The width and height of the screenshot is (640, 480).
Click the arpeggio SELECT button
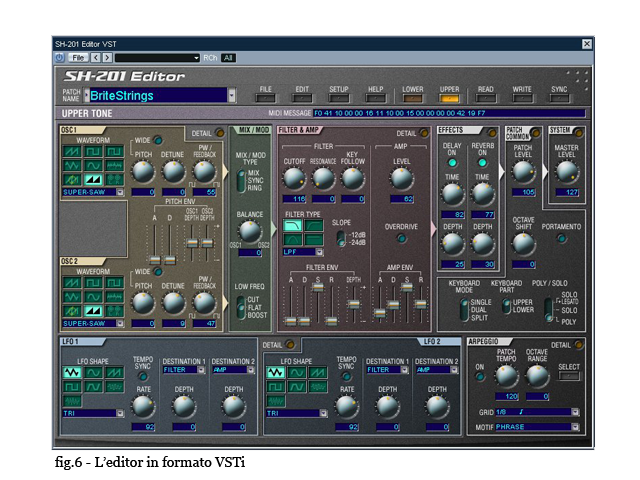tap(569, 376)
